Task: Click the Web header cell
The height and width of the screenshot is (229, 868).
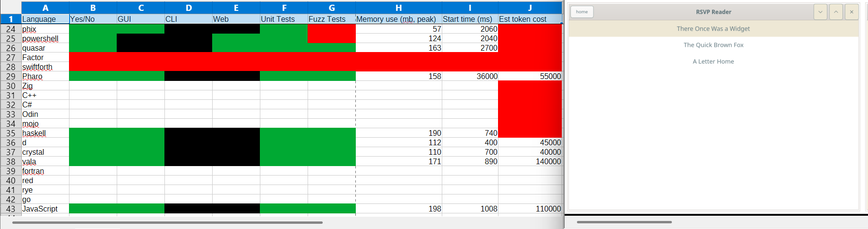Action: (236, 19)
